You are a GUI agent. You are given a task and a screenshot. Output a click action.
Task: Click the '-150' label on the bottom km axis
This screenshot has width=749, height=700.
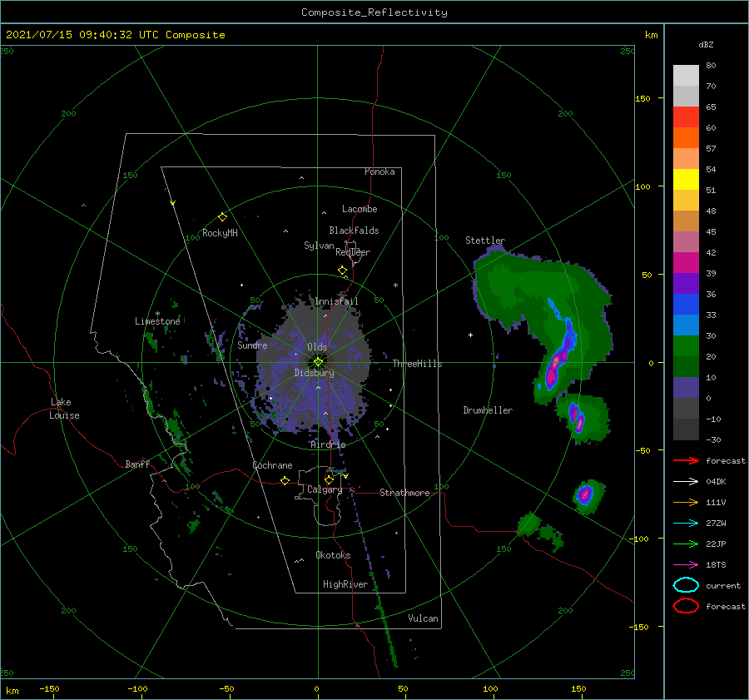point(49,688)
